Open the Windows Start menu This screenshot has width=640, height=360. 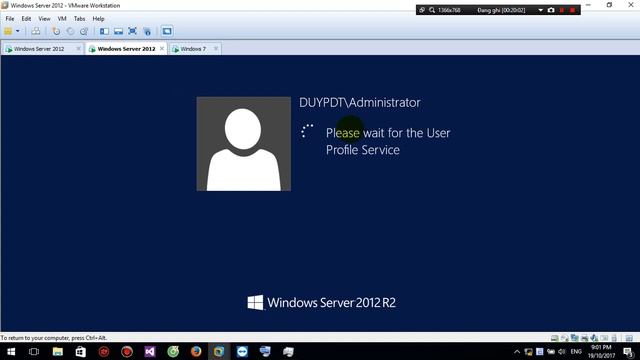click(x=11, y=351)
